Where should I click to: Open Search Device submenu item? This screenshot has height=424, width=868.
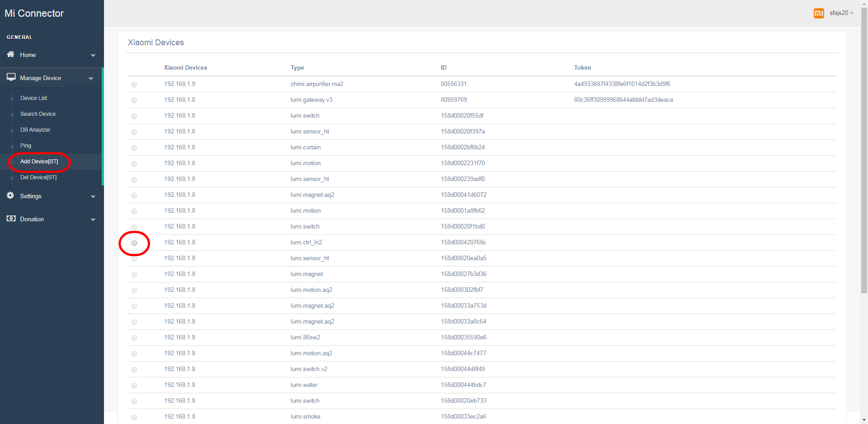click(x=38, y=114)
